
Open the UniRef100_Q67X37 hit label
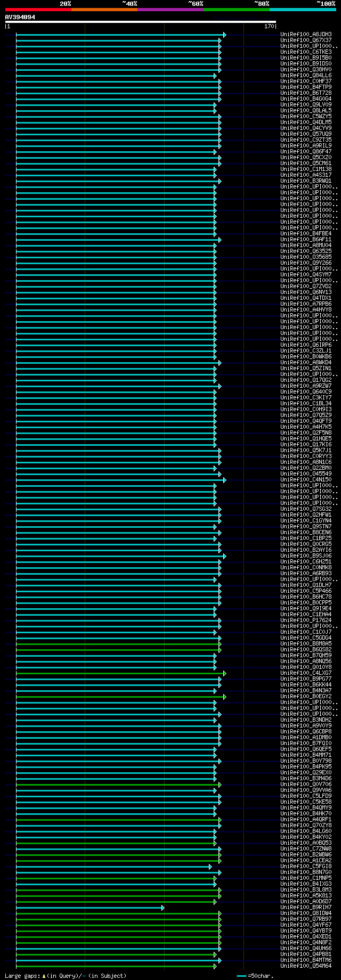[306, 40]
